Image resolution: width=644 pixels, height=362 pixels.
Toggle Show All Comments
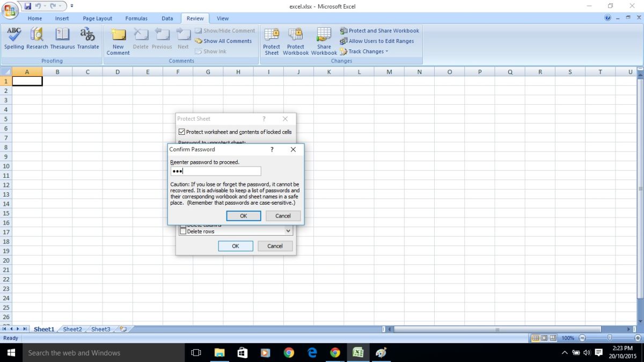coord(224,41)
